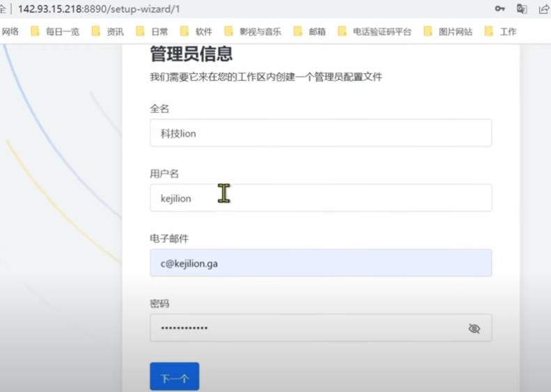
Task: Open the 图片网站 bookmark folder
Action: (x=448, y=31)
